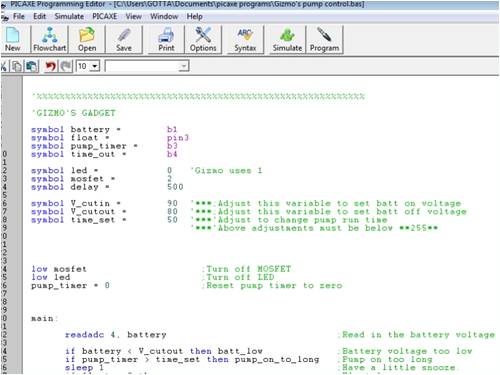Open the PICAXE menu
500x375 pixels.
pos(104,16)
